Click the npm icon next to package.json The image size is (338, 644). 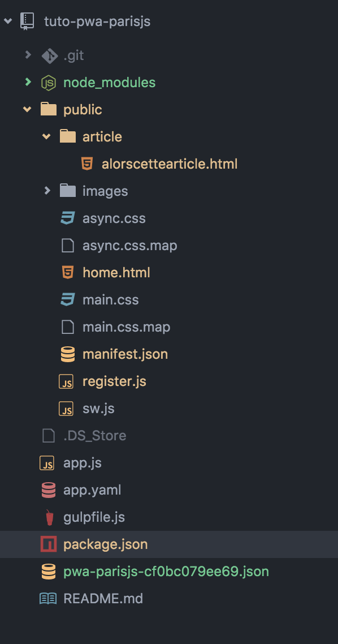click(49, 544)
